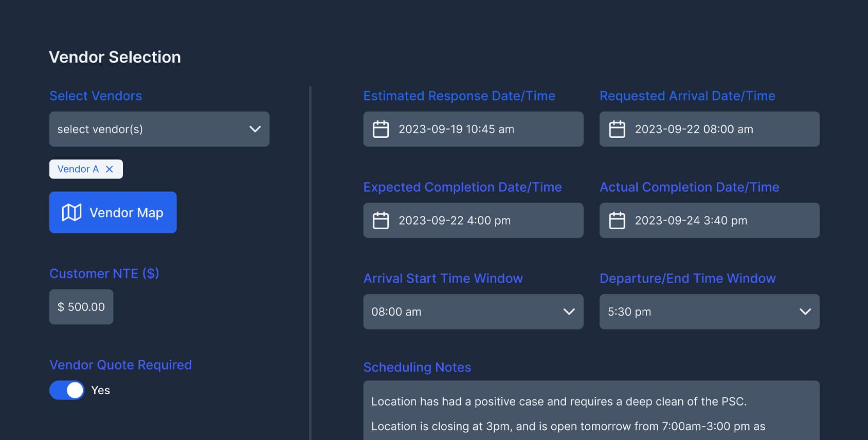Click calendar icon in Expected Completion Date/Time
Screen dimensions: 868x440
(381, 221)
